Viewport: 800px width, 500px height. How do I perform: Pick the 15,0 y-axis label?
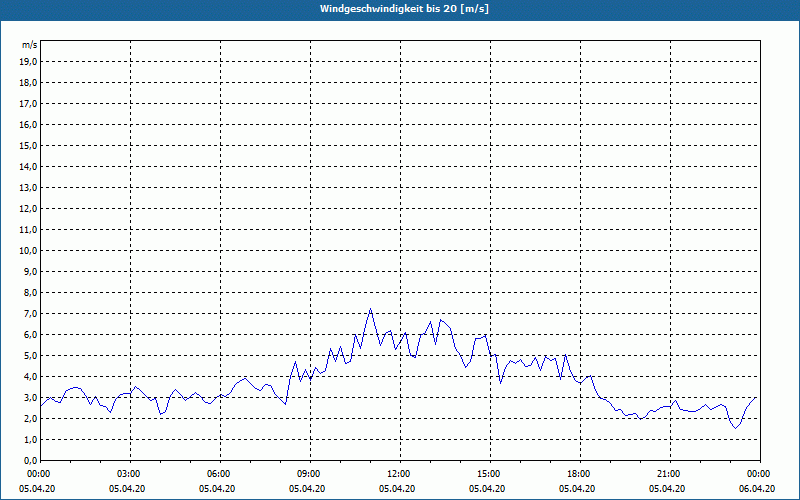(x=28, y=145)
